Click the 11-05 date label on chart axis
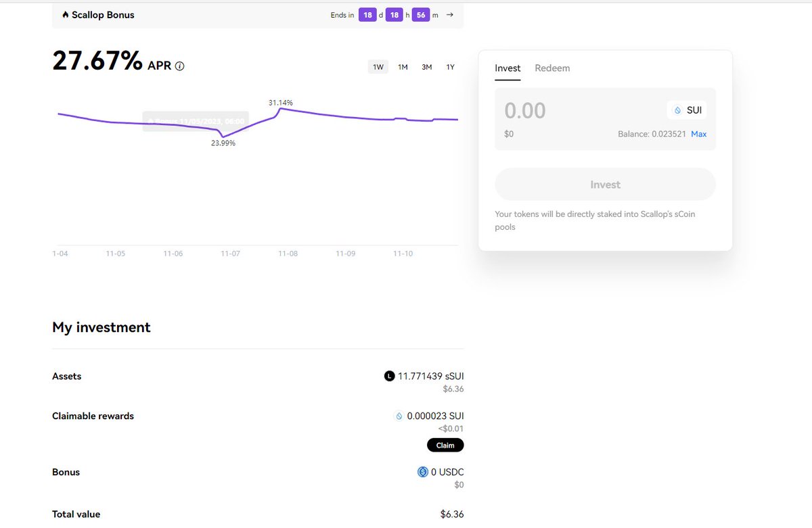Screen dimensions: 812x528 (x=116, y=254)
